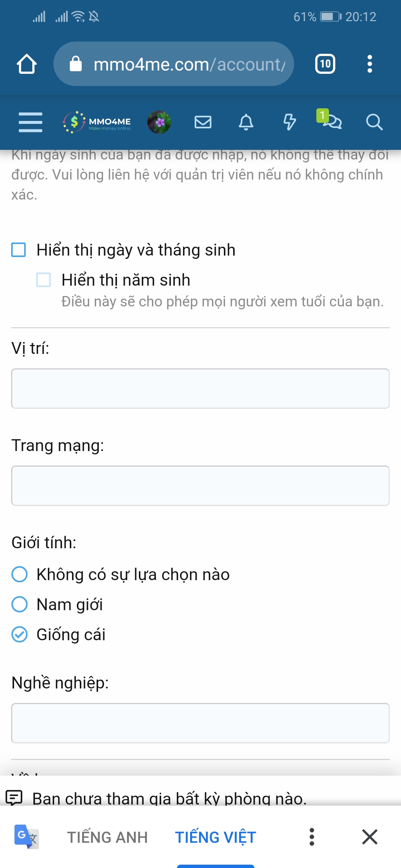Select the TIẾNG VIỆT translation tab
The height and width of the screenshot is (868, 401).
(x=215, y=837)
